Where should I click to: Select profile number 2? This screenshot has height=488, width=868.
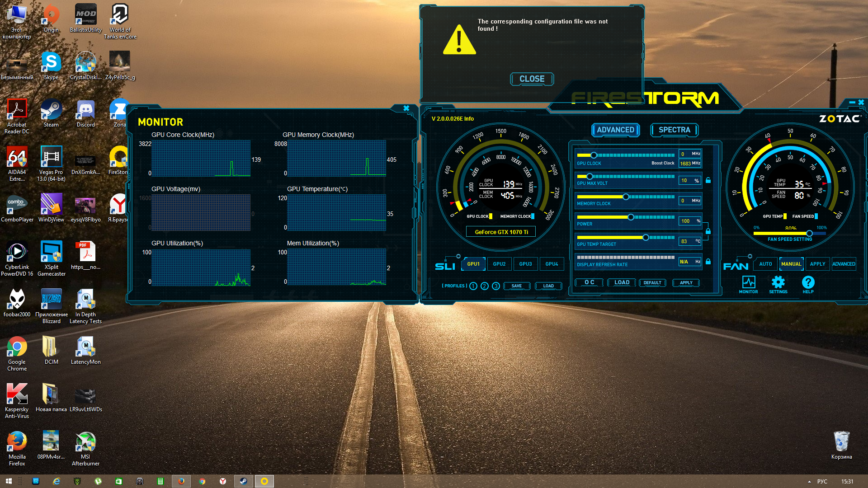pyautogui.click(x=485, y=286)
